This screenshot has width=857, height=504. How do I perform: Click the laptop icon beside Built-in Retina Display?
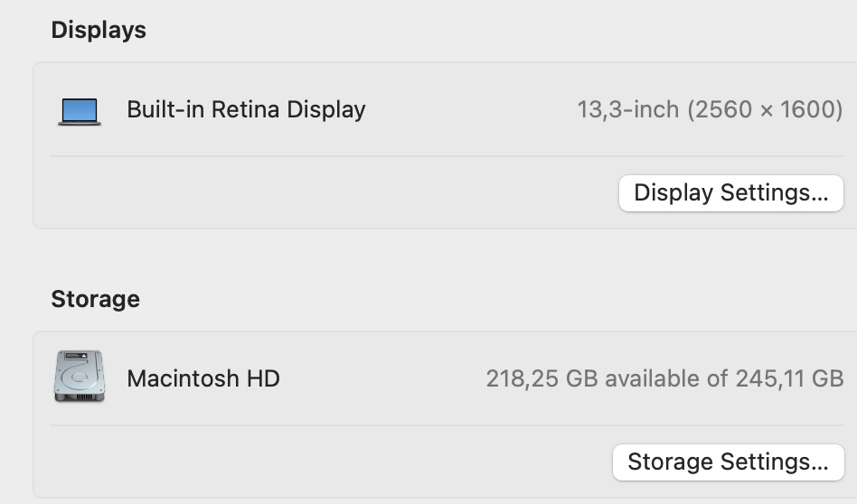[80, 111]
